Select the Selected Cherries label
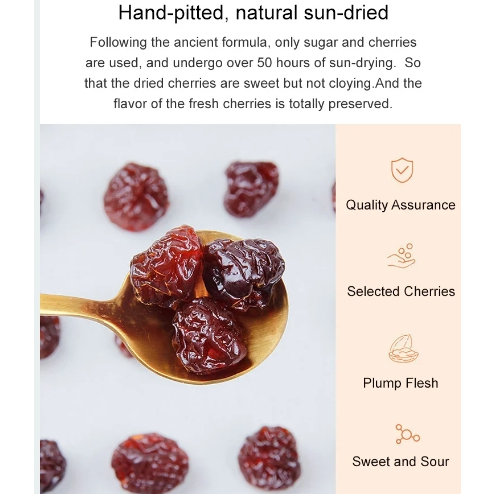Viewport: 494px width, 494px height. coord(401,291)
